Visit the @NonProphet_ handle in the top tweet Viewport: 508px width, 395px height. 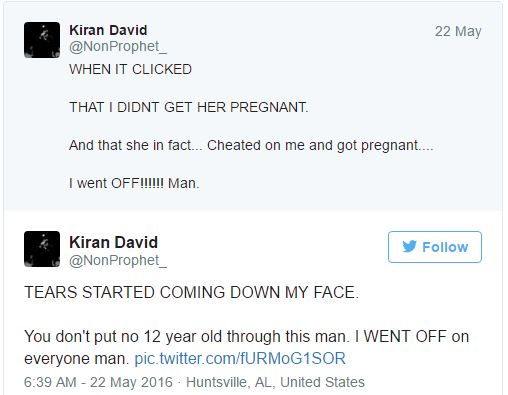(118, 47)
